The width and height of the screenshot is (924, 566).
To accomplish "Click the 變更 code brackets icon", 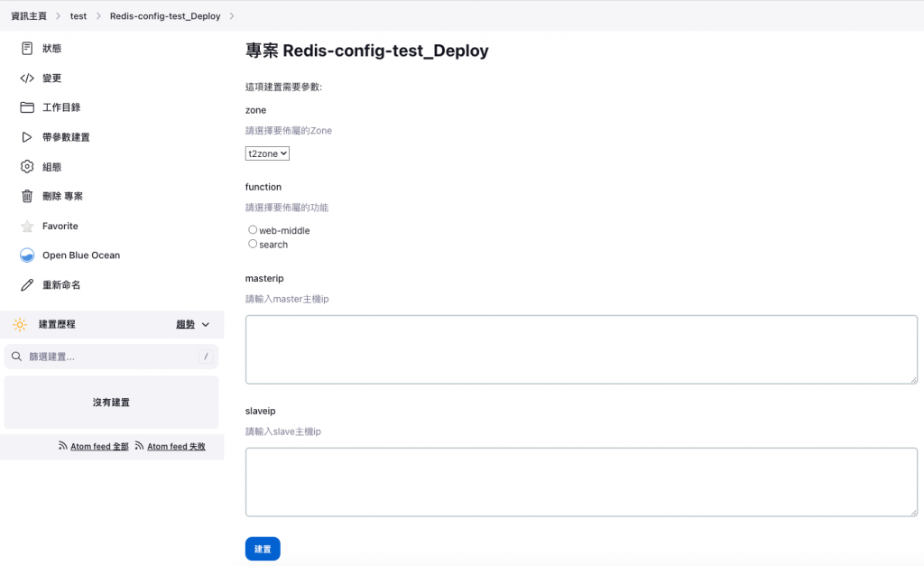I will (27, 78).
